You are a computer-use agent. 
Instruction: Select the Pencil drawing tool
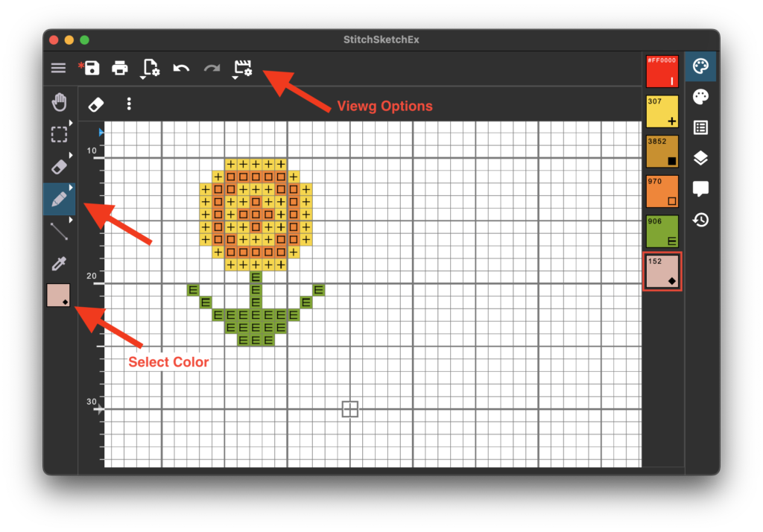59,199
